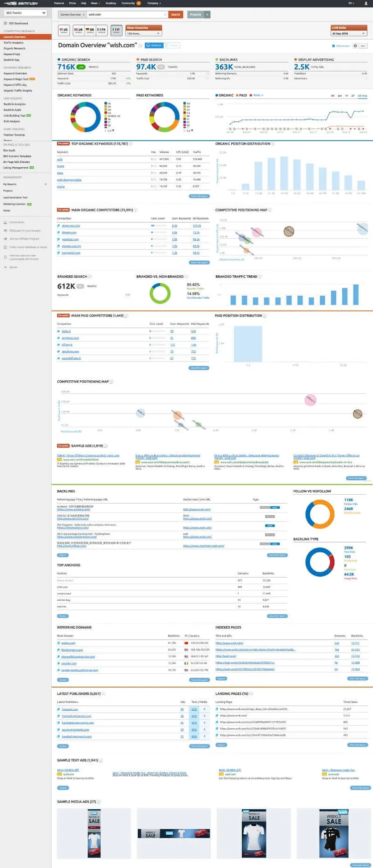
Task: Click the info icon beside Sample Ads
Action: (x=106, y=446)
